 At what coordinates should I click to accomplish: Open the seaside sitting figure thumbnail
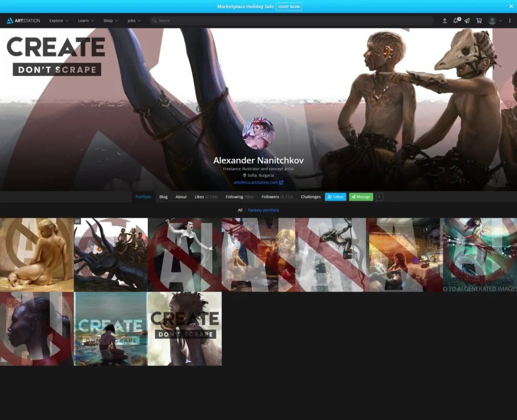[x=111, y=329]
